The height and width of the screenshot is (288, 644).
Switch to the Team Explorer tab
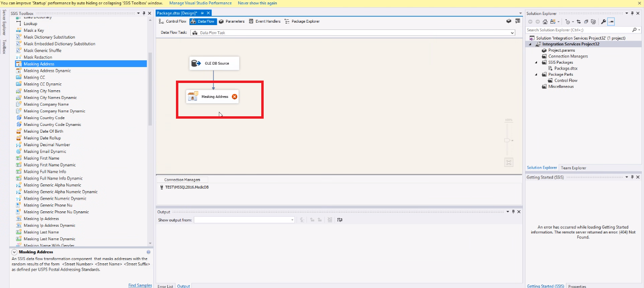click(x=573, y=168)
